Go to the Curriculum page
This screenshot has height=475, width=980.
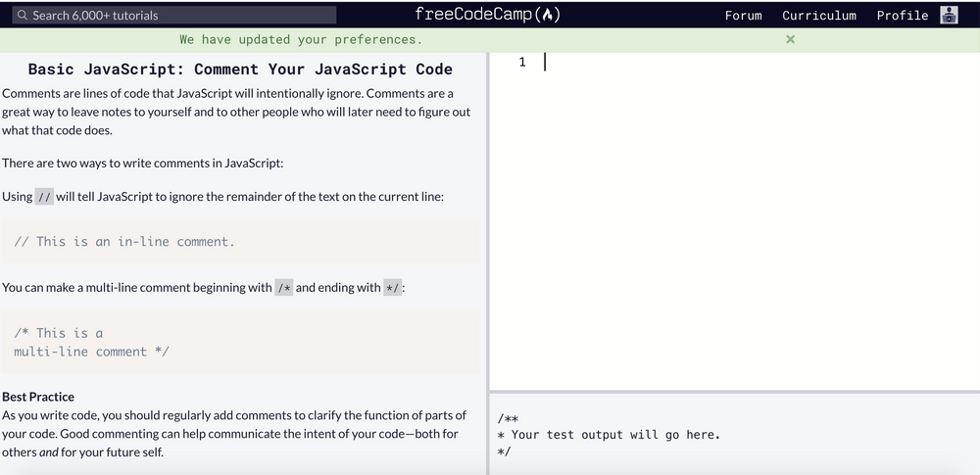pos(819,16)
